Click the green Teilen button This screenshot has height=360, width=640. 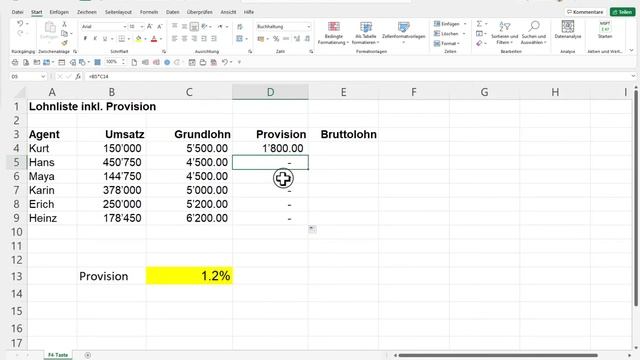[622, 12]
